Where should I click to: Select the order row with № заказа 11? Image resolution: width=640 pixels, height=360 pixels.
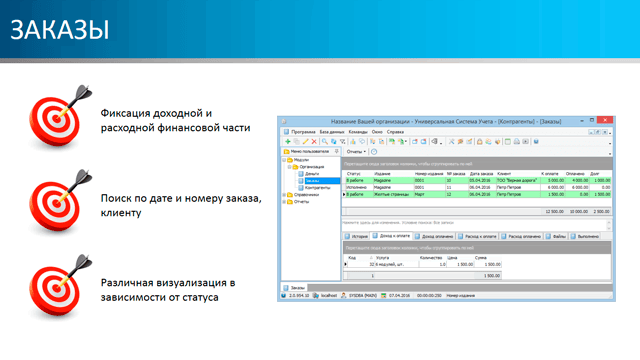(477, 187)
